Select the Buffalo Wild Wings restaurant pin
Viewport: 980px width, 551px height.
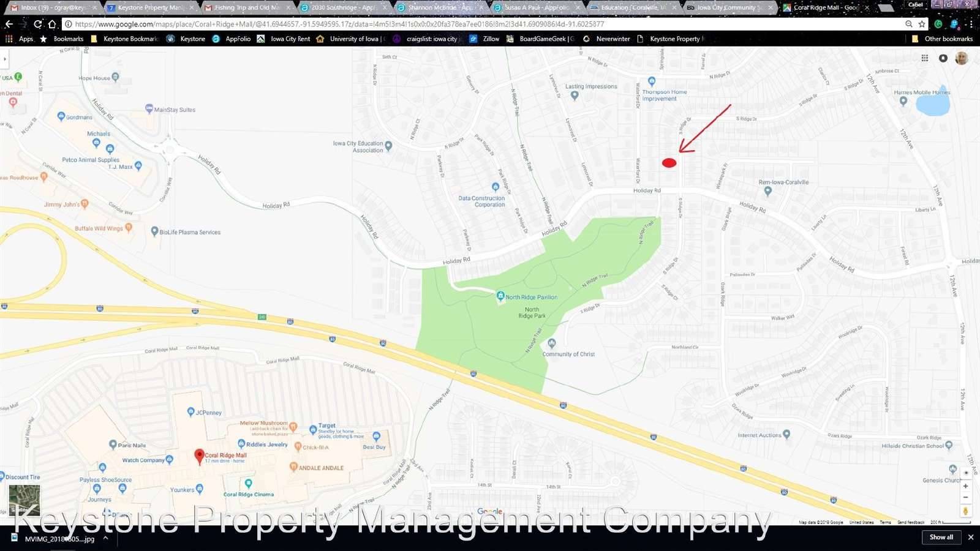(129, 228)
